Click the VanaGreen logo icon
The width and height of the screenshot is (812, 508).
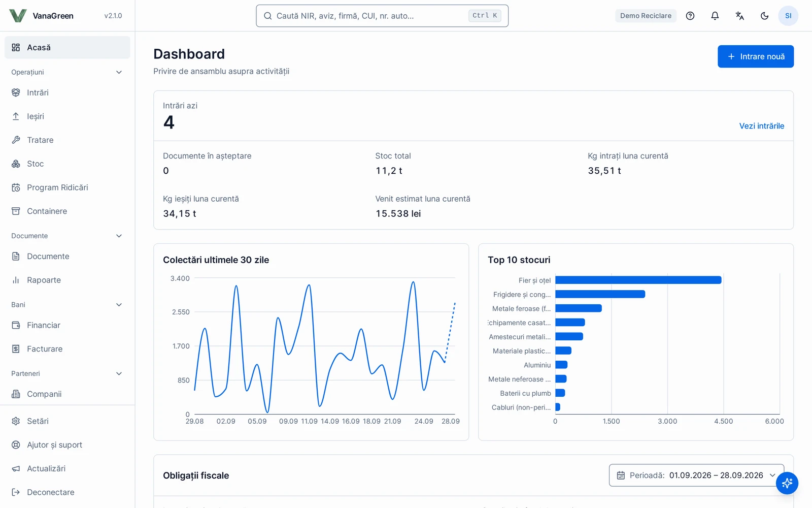[x=18, y=16]
